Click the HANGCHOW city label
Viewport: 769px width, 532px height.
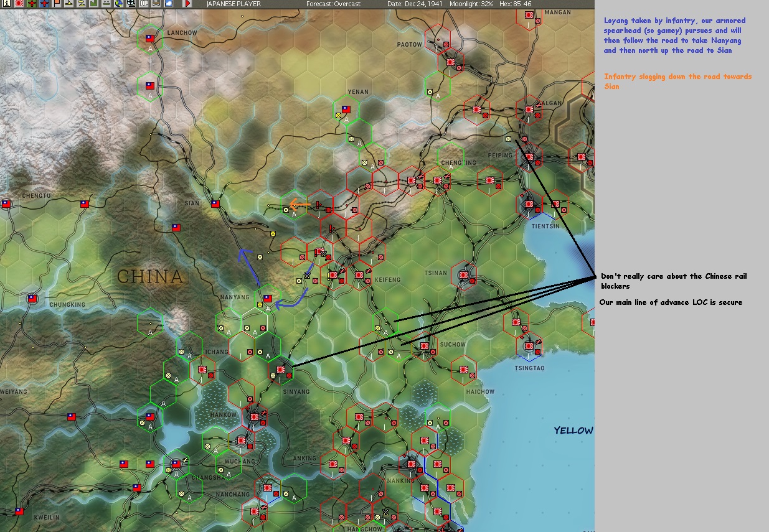(x=366, y=529)
